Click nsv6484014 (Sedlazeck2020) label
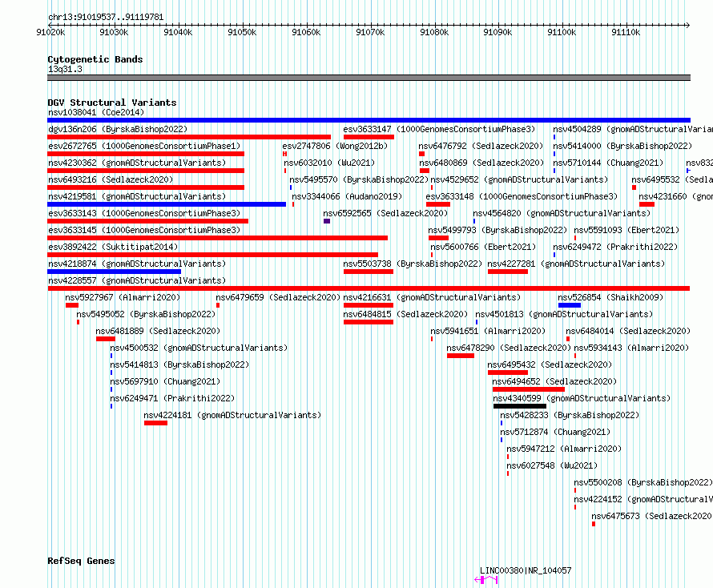This screenshot has width=713, height=588. [x=628, y=331]
